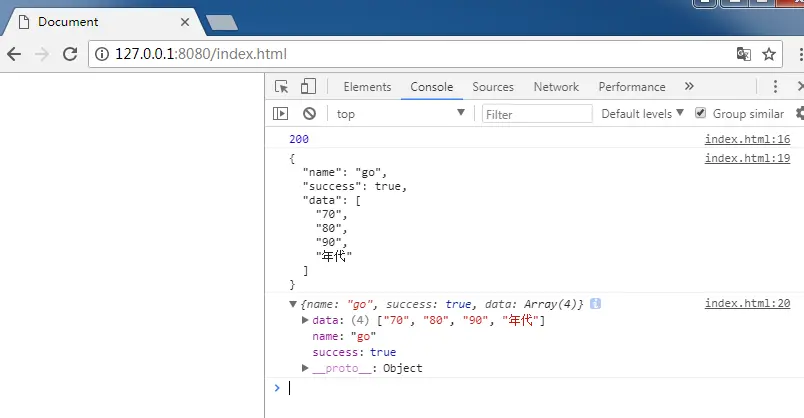Collapse the logged object with name go

point(293,304)
